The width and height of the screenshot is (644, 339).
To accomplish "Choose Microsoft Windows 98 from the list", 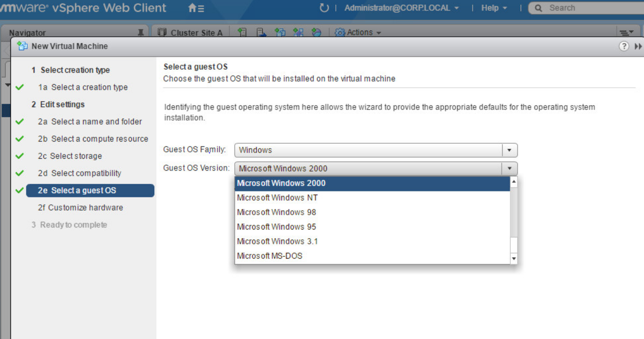I will 373,212.
